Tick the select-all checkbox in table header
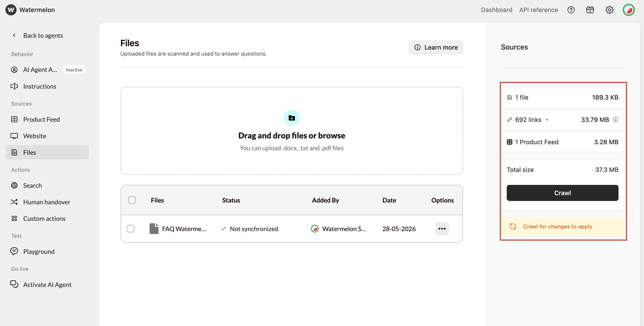 click(132, 200)
